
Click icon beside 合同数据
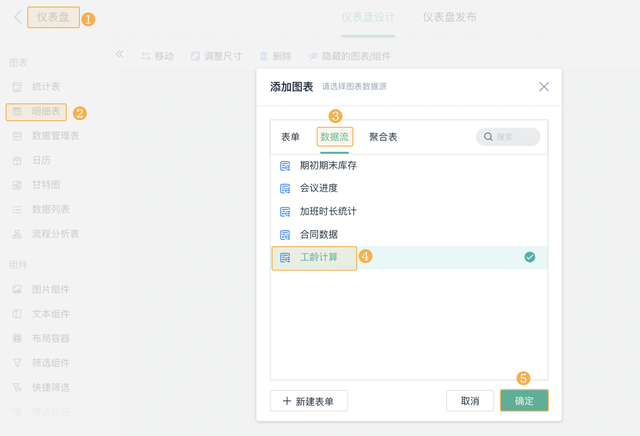tap(285, 235)
